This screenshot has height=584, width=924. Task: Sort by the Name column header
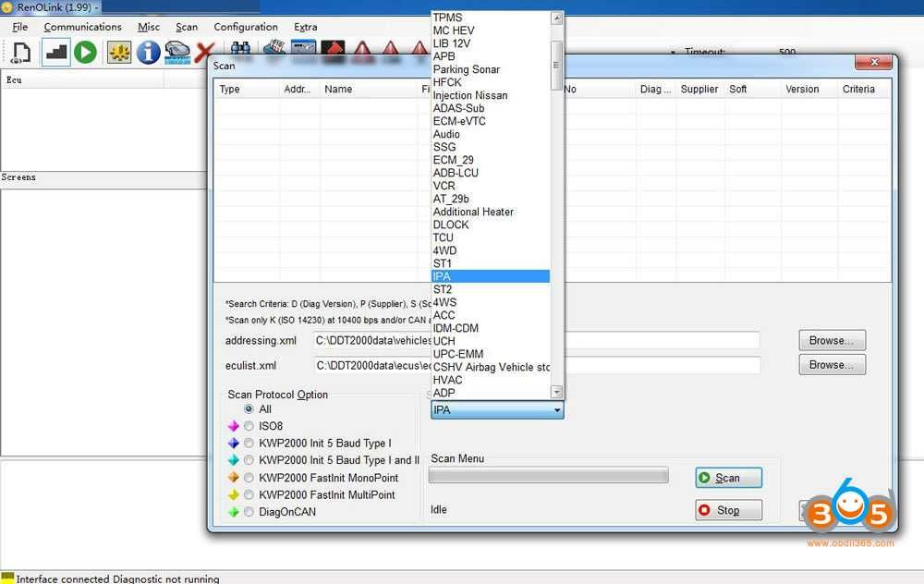[370, 89]
